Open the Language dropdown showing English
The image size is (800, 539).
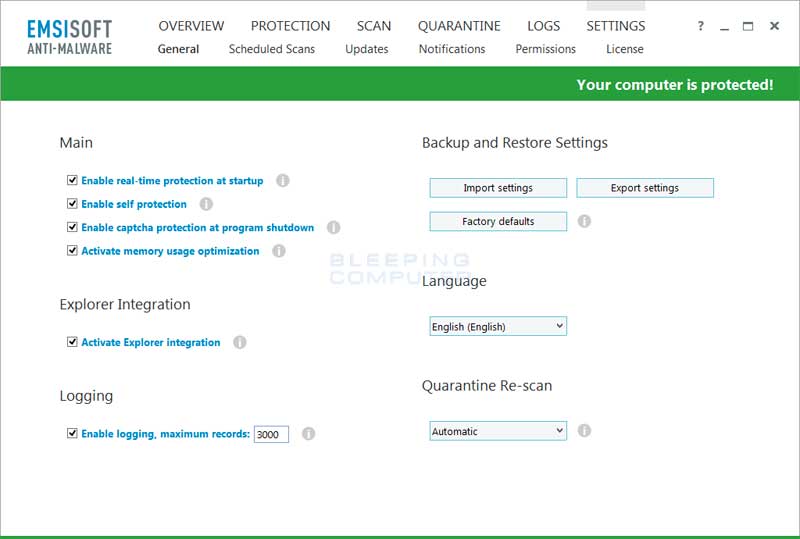[x=498, y=326]
